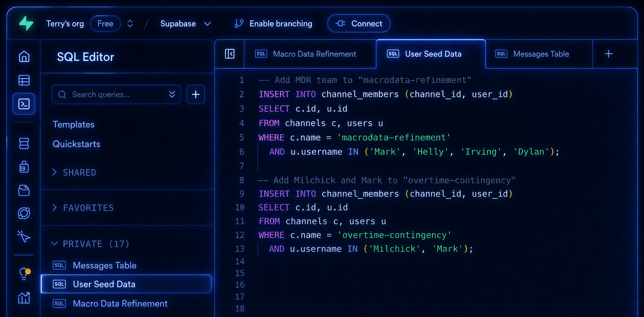
Task: Open the Database sidebar icon
Action: click(x=24, y=143)
